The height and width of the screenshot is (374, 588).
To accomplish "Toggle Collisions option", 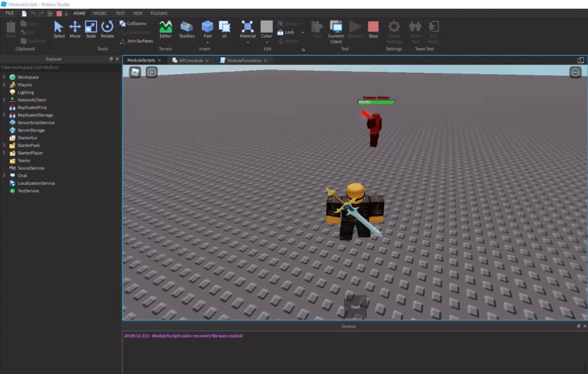I will coord(133,24).
